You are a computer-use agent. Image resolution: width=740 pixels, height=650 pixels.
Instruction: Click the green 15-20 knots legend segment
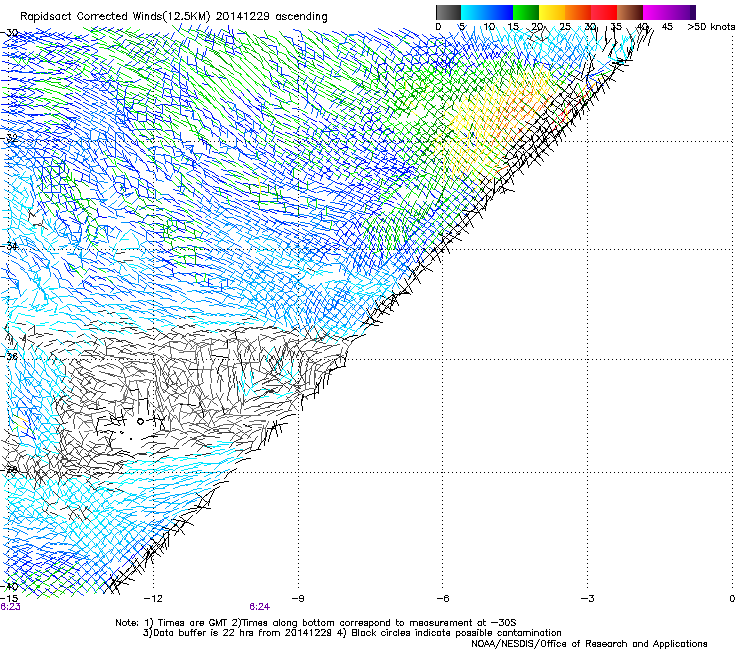point(526,12)
